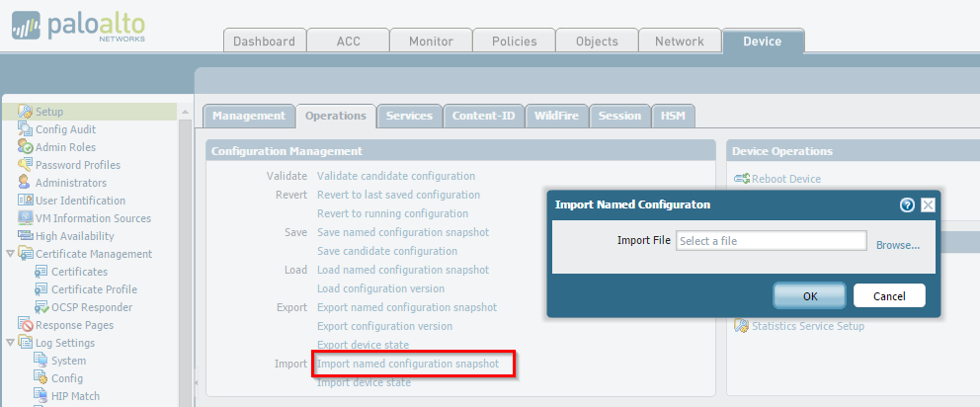Collapse the Log Settings tree node
The width and height of the screenshot is (980, 407).
click(10, 343)
